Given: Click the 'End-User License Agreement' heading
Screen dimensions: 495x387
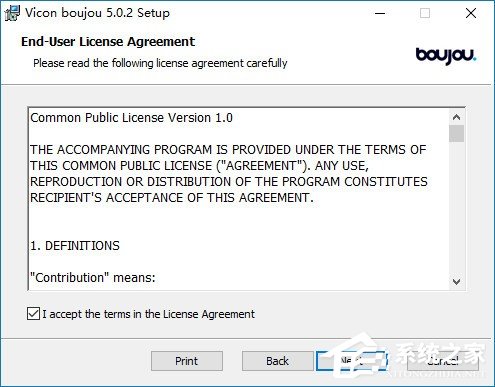Looking at the screenshot, I should tap(108, 42).
